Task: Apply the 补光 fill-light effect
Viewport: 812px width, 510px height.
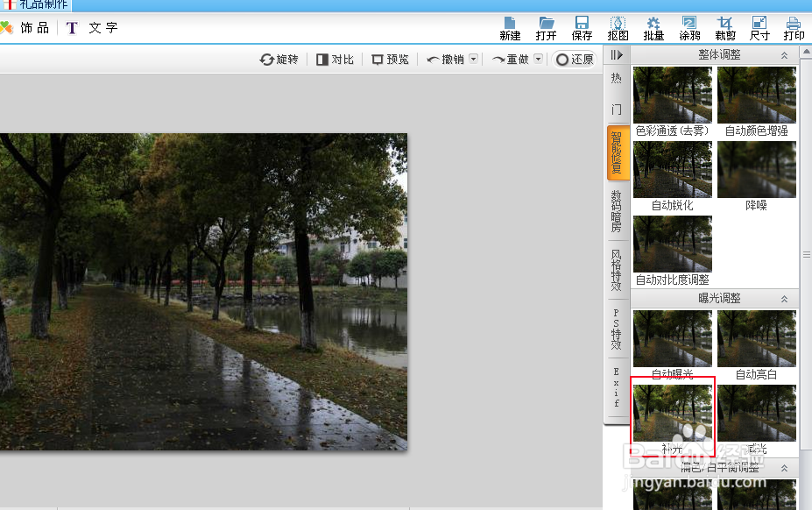Action: point(673,417)
